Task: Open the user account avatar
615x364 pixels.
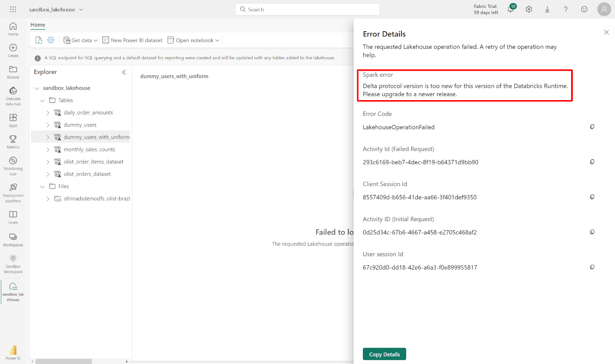Action: [x=604, y=9]
